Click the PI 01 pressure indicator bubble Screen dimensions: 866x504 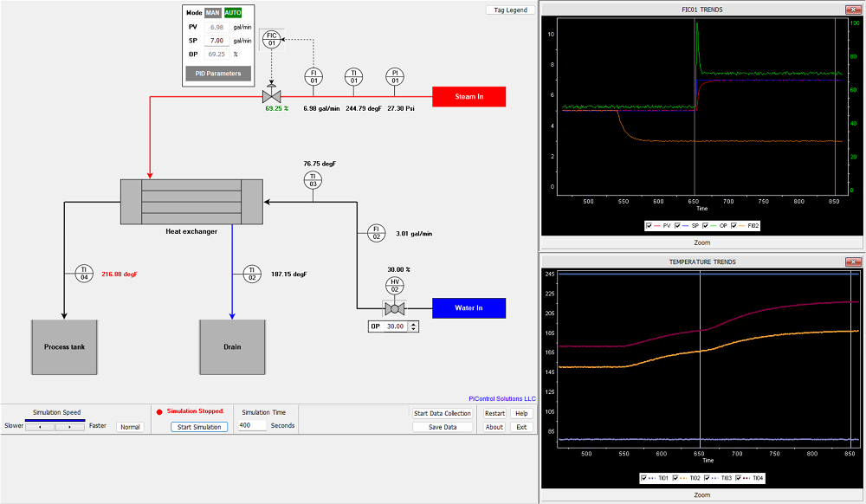(395, 77)
